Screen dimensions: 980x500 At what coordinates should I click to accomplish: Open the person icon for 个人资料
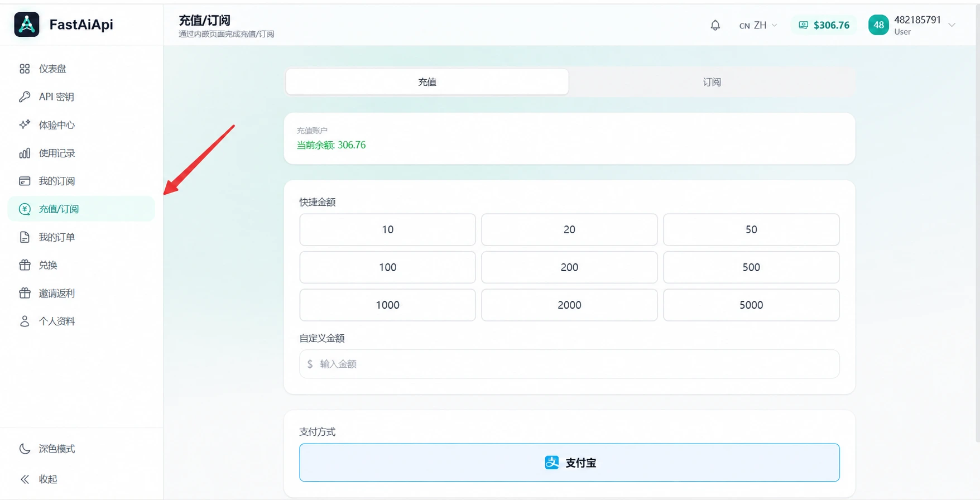25,321
